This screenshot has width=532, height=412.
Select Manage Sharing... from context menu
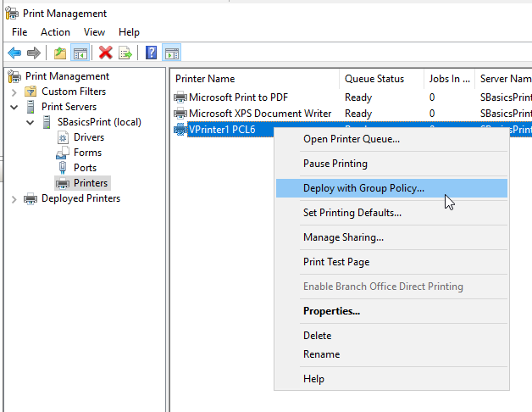click(391, 237)
